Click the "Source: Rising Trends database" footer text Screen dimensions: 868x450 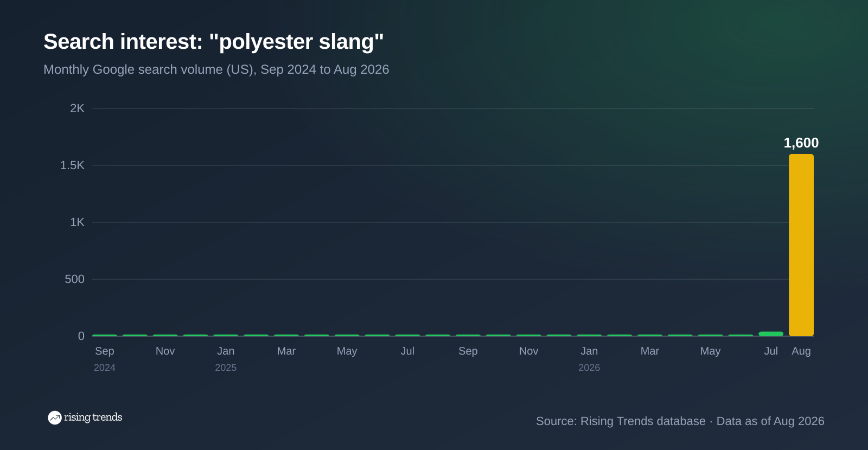pos(621,421)
